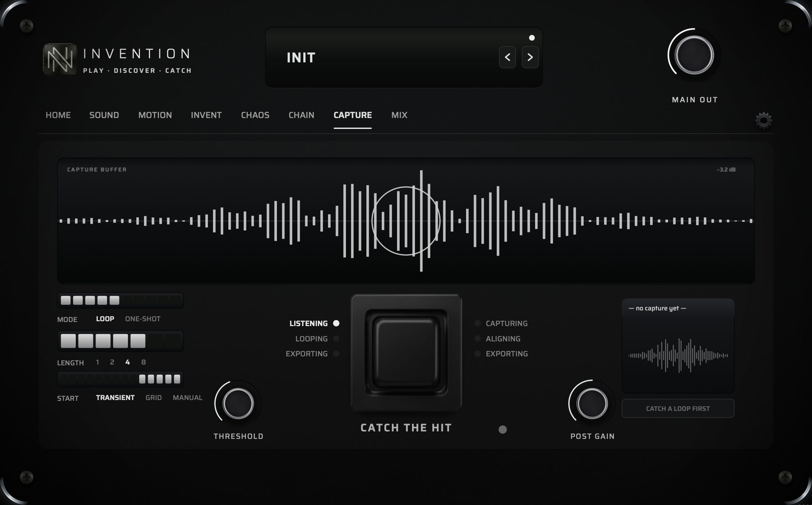Click the Invention N logo

coord(60,59)
